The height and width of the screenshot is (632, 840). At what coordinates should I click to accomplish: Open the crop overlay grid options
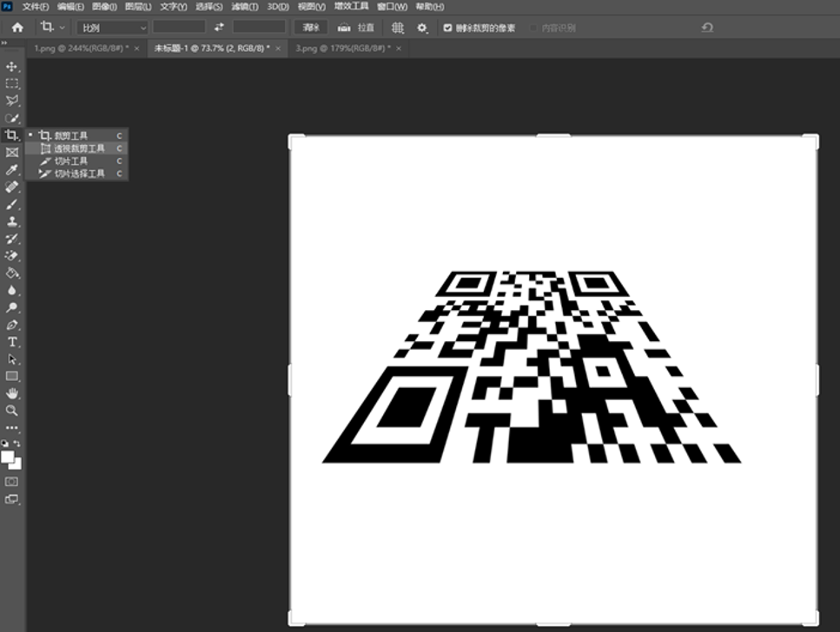[397, 27]
